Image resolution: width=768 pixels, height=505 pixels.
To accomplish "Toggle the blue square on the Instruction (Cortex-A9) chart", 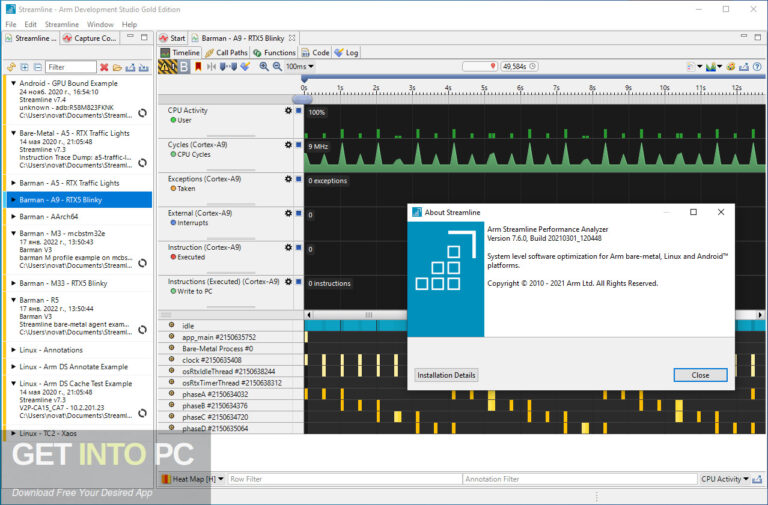I will pyautogui.click(x=298, y=248).
